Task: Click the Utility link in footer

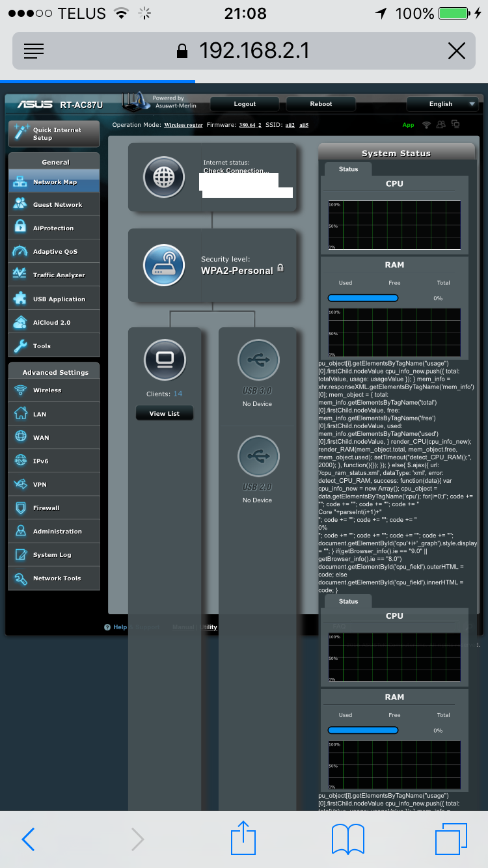Action: (x=209, y=627)
